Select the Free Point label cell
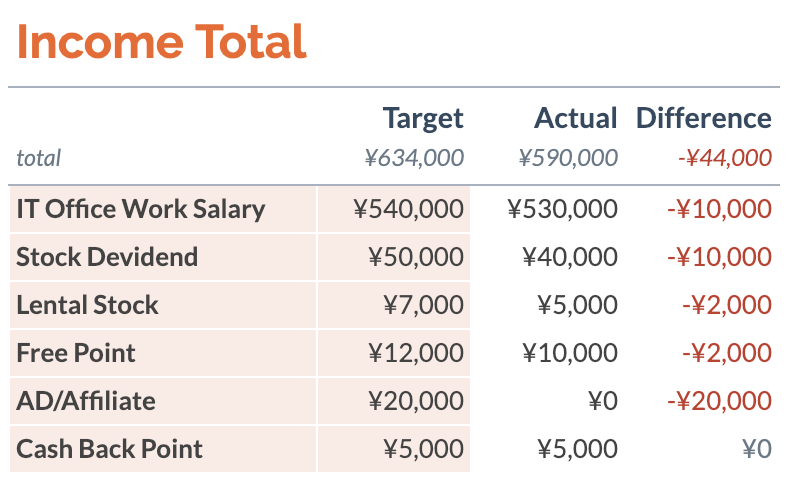The width and height of the screenshot is (792, 484). point(163,353)
